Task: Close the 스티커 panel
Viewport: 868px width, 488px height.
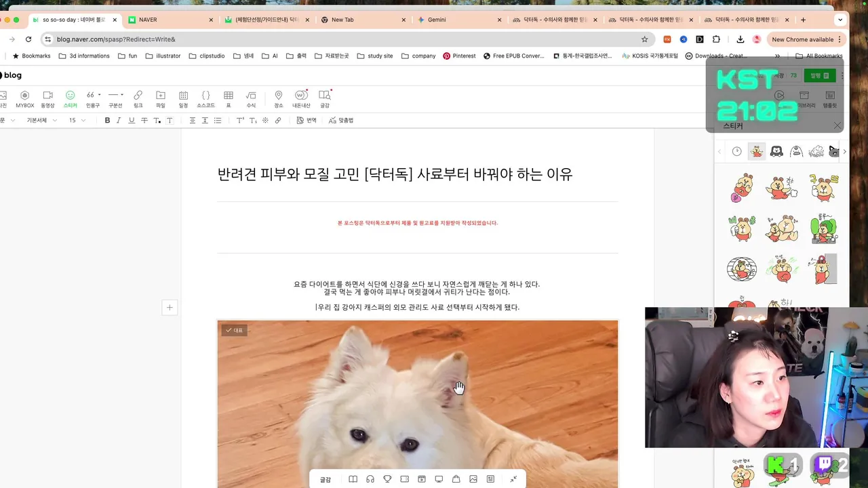Action: pos(837,125)
